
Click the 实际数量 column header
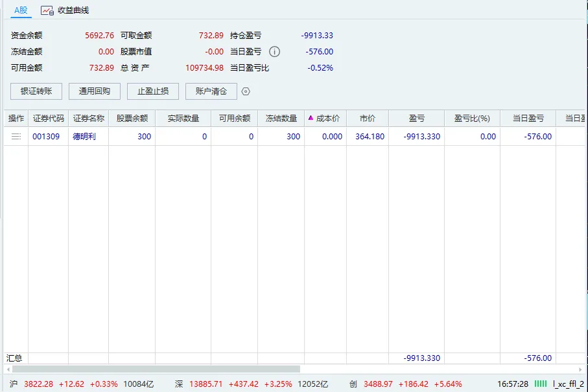pos(183,119)
